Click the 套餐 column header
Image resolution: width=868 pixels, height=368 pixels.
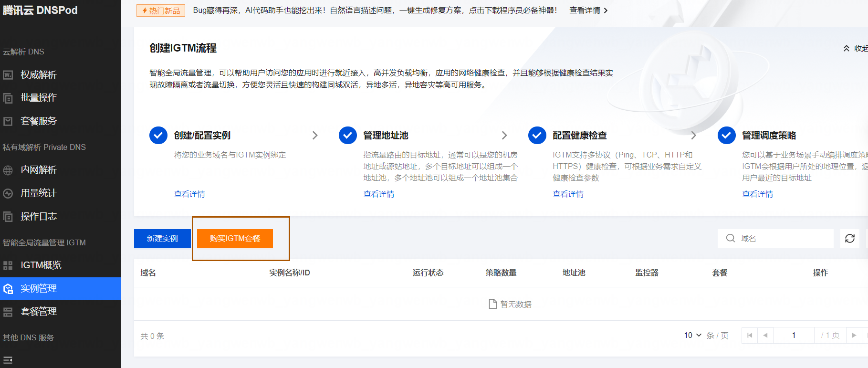click(720, 273)
